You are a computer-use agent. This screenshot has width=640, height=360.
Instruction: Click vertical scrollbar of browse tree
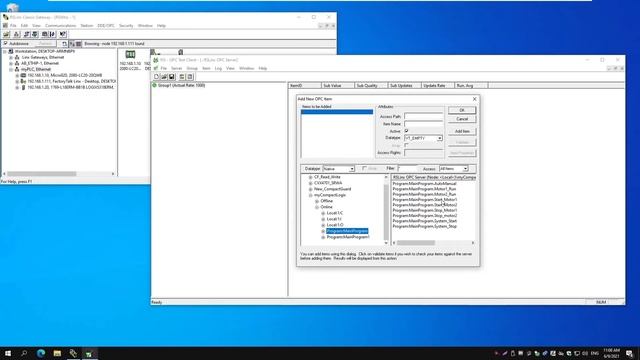[386, 210]
